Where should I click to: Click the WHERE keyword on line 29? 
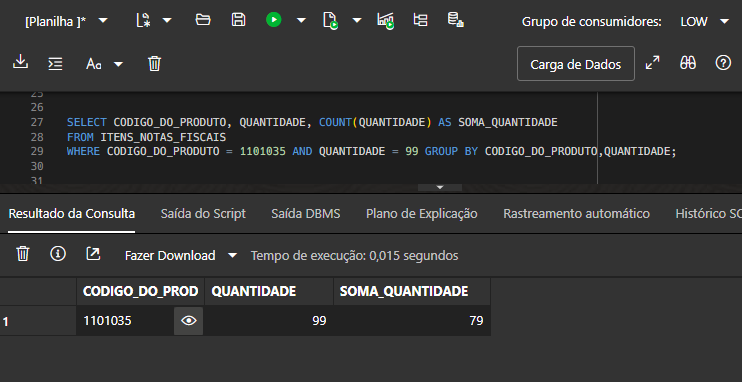point(83,151)
